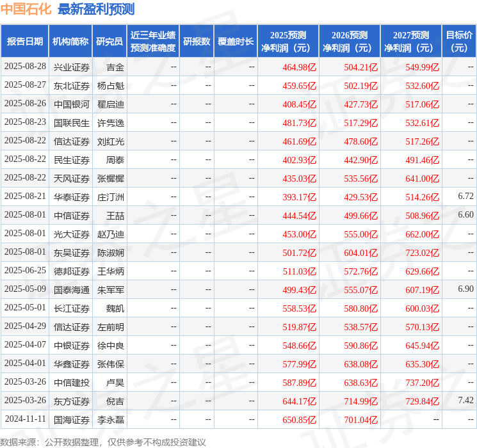Select the 目标价 column header

coord(459,42)
